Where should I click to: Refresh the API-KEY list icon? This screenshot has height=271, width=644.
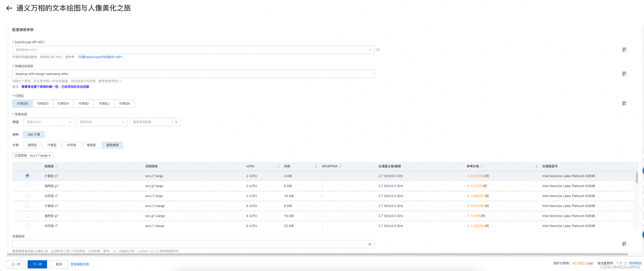click(378, 50)
